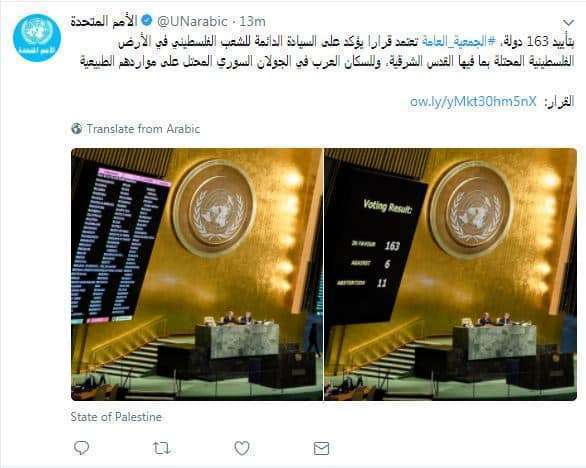Click the UN emblem in right photo
Viewport: 586px width, 468px height.
click(x=472, y=210)
